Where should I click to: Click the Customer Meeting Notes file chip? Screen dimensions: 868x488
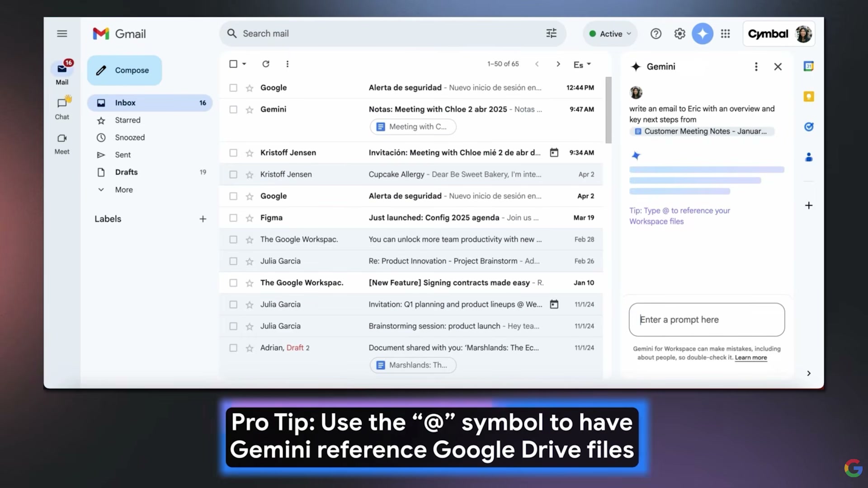pyautogui.click(x=702, y=131)
